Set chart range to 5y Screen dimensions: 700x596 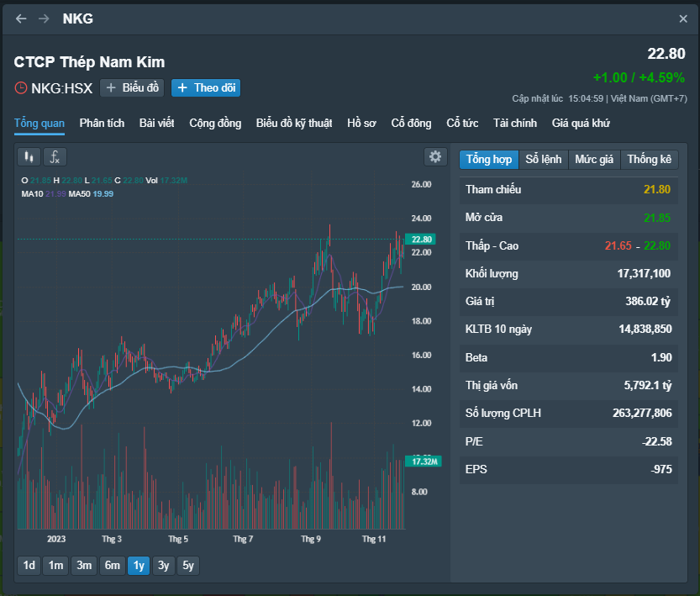pyautogui.click(x=188, y=566)
